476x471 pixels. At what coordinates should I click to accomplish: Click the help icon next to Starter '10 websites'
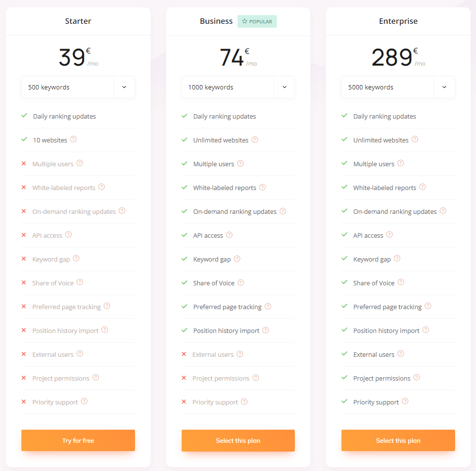(73, 139)
